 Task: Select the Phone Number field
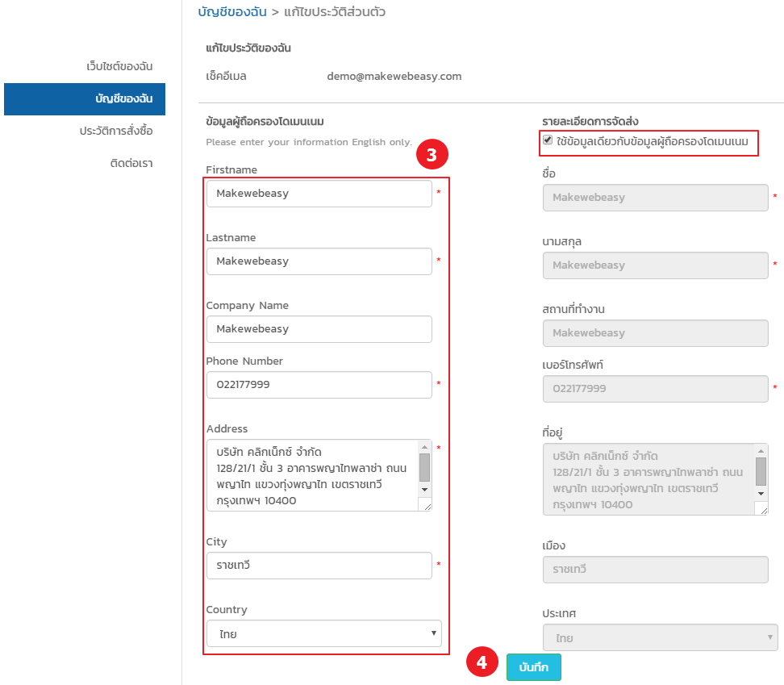coord(319,385)
